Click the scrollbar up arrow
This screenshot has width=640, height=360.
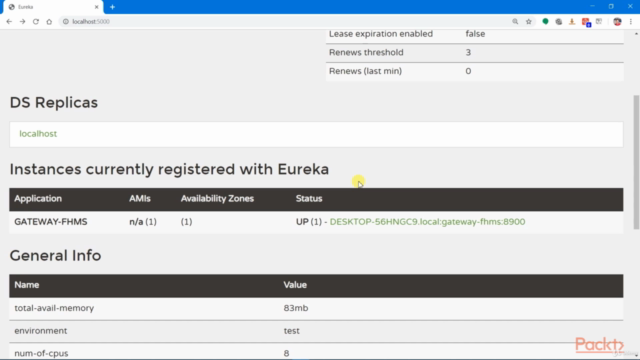636,34
